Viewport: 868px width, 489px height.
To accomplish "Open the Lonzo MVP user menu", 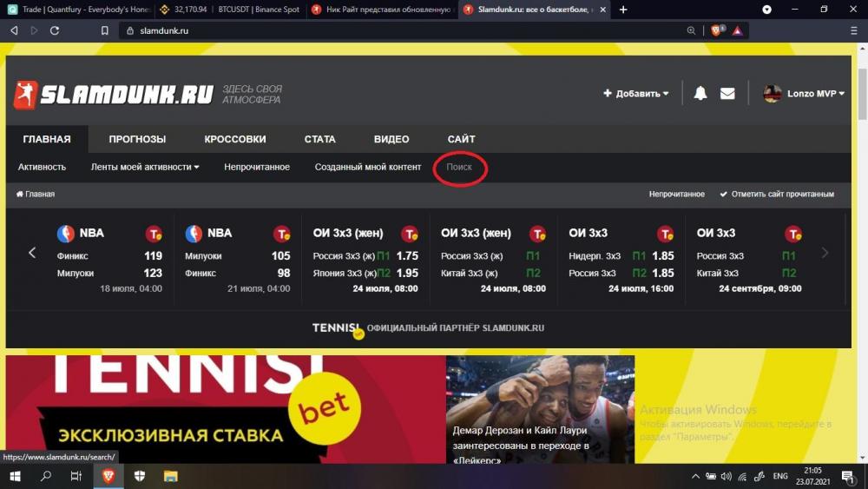I will coord(804,94).
